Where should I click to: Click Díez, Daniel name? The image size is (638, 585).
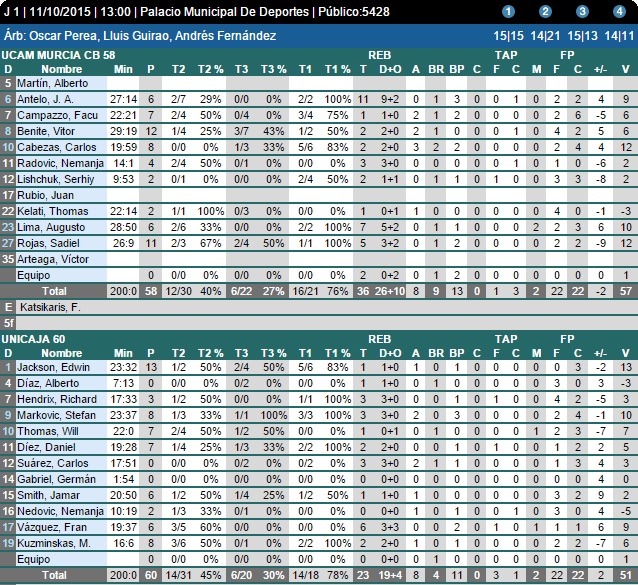tap(46, 447)
